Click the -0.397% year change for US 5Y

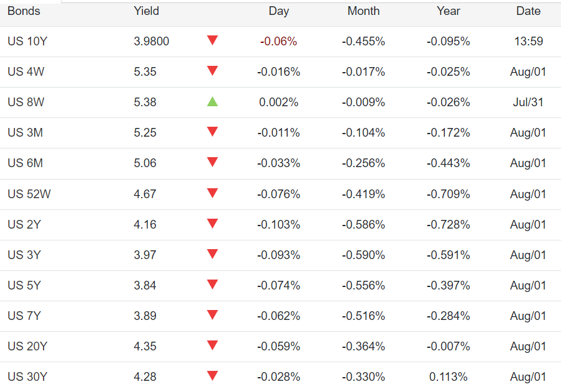pos(448,285)
